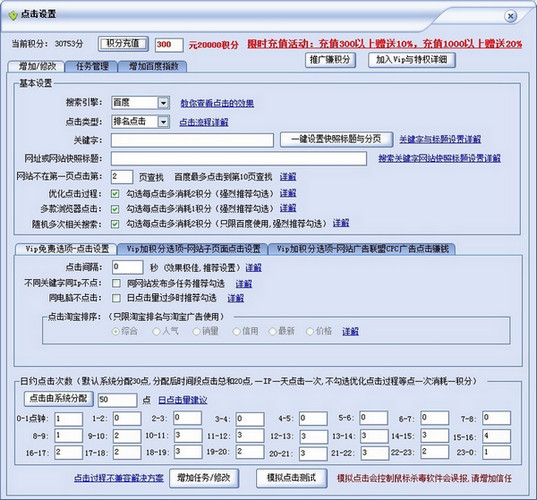537x500 pixels.
Task: Close the 点击设置 dialog window
Action: pyautogui.click(x=510, y=16)
